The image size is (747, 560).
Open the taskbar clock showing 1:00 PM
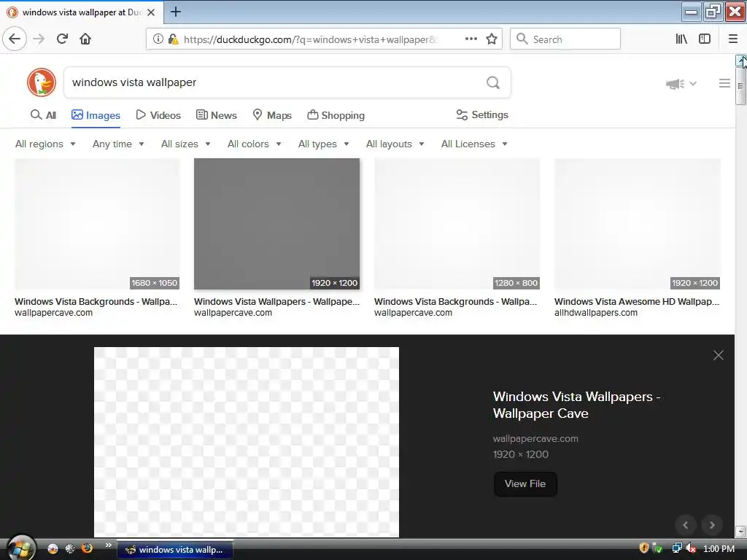tap(719, 549)
